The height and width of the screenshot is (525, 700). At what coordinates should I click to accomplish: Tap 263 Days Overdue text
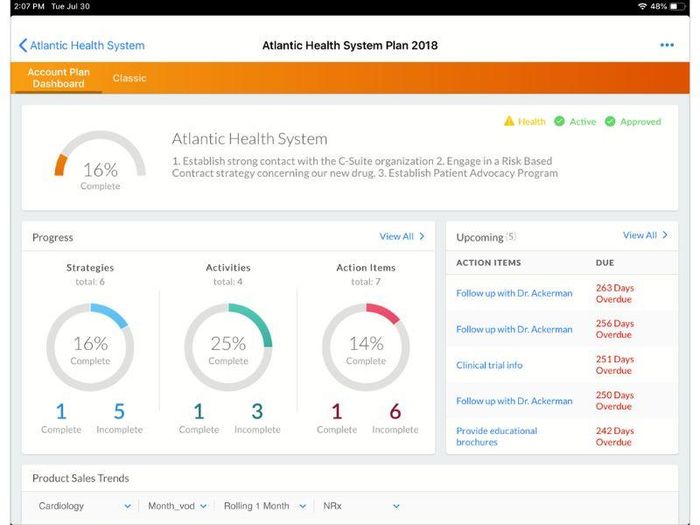pos(615,293)
